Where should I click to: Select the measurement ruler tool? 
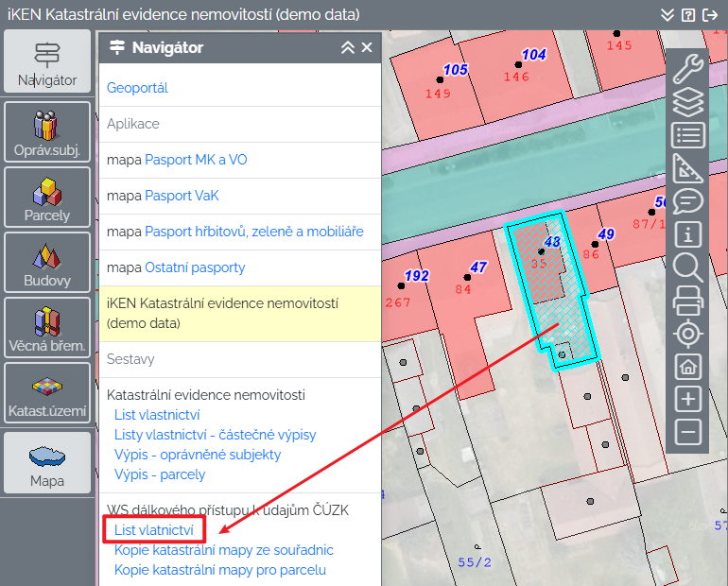point(687,167)
